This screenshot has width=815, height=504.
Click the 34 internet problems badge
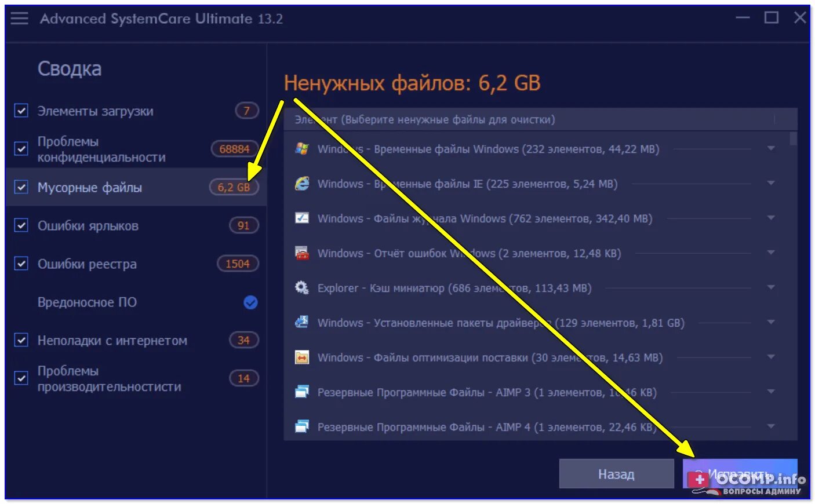click(x=243, y=340)
